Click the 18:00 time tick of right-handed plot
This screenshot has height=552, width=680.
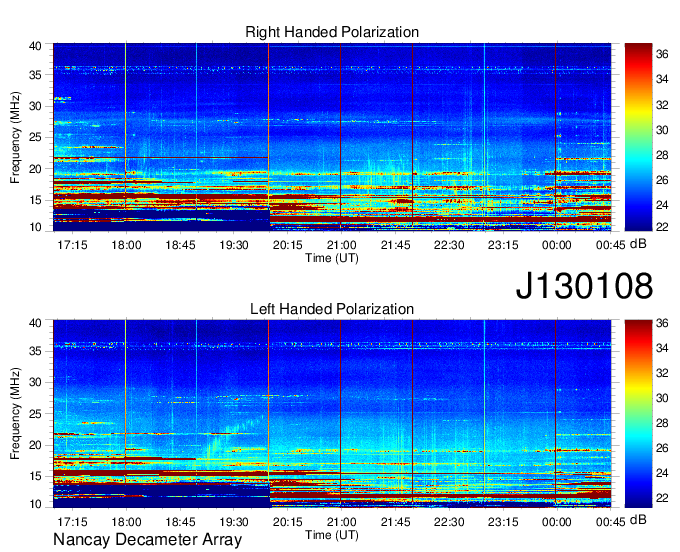[x=126, y=245]
